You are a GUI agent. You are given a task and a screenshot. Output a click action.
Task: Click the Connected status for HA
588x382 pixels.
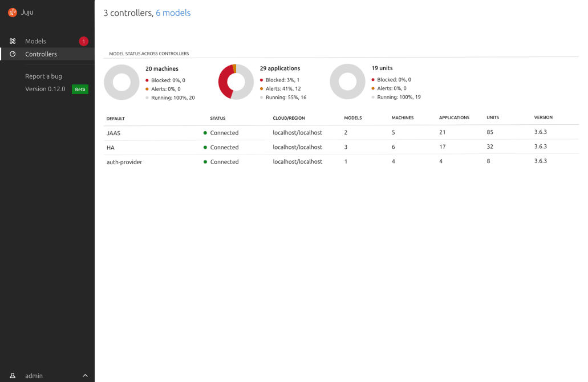[x=224, y=147]
